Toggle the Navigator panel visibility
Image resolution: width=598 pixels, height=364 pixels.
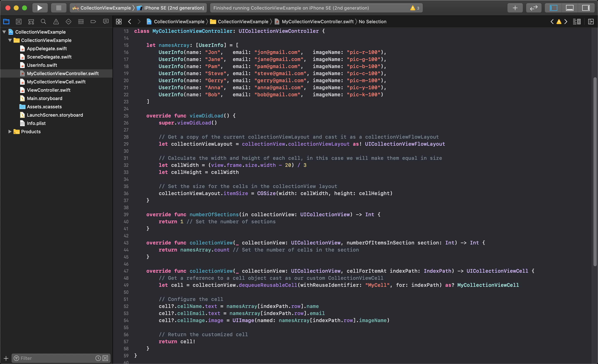pos(553,8)
